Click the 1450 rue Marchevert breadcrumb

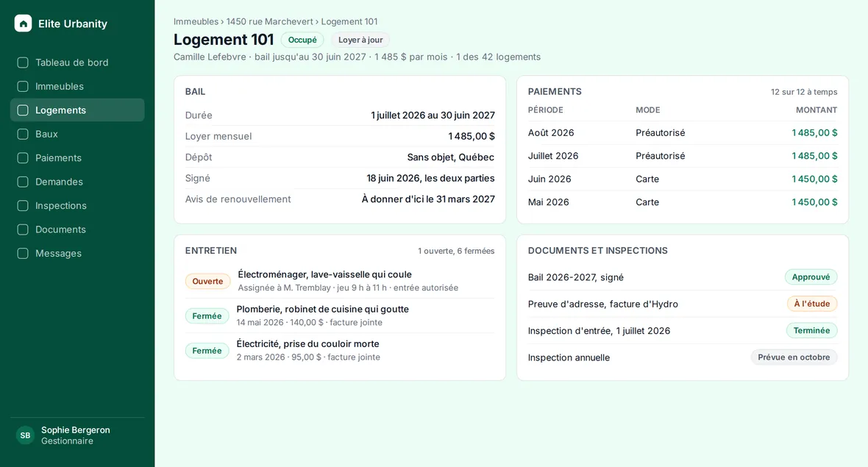point(269,21)
